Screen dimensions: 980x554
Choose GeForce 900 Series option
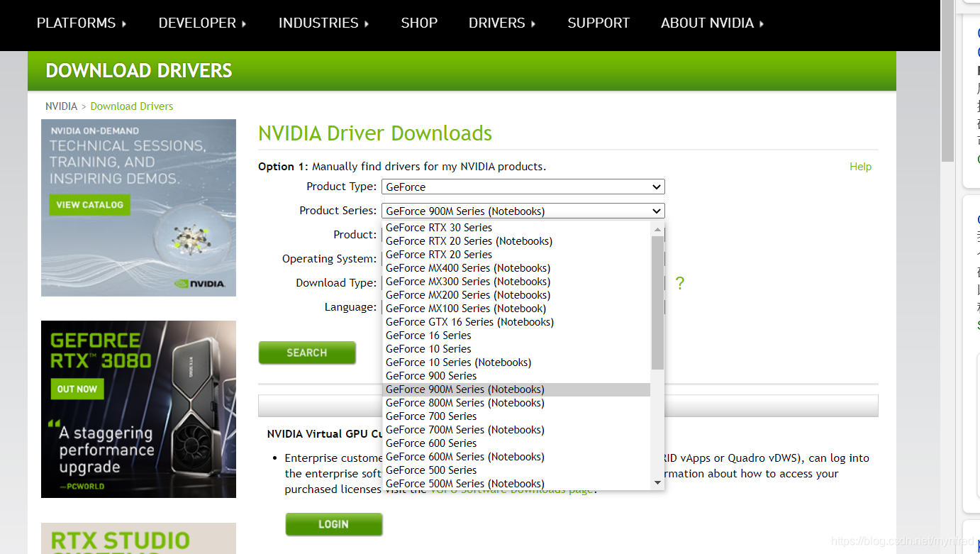point(516,376)
